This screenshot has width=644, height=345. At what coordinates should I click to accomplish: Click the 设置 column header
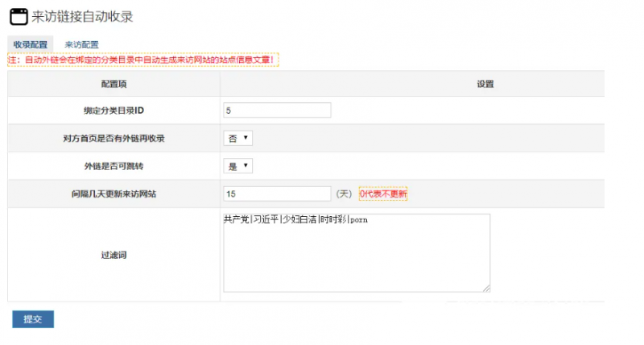point(485,84)
